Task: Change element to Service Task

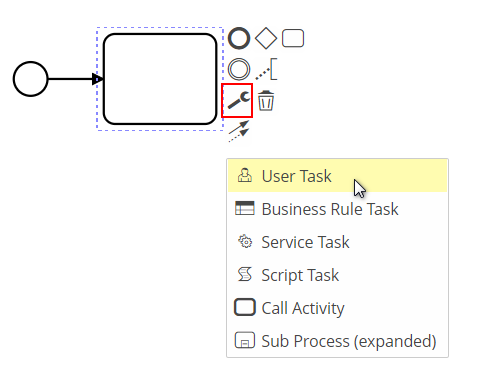Action: point(337,242)
